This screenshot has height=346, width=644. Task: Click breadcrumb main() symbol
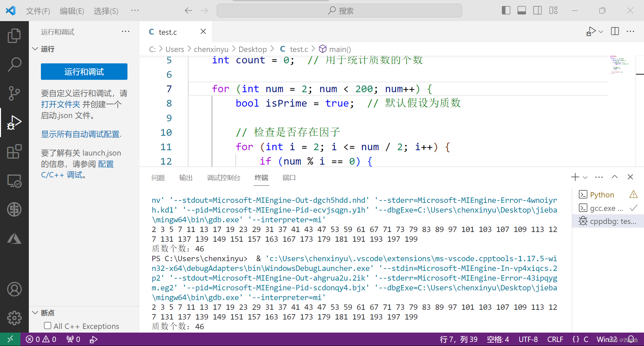point(335,49)
